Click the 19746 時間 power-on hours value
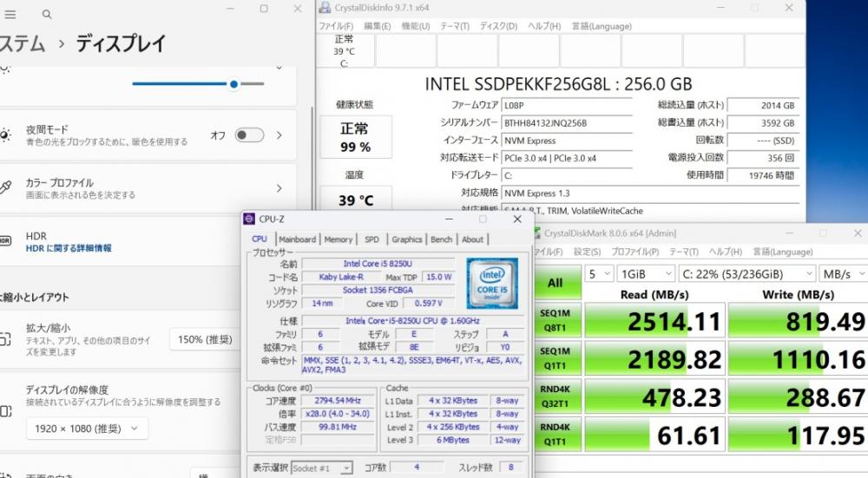868x478 pixels. coord(763,175)
